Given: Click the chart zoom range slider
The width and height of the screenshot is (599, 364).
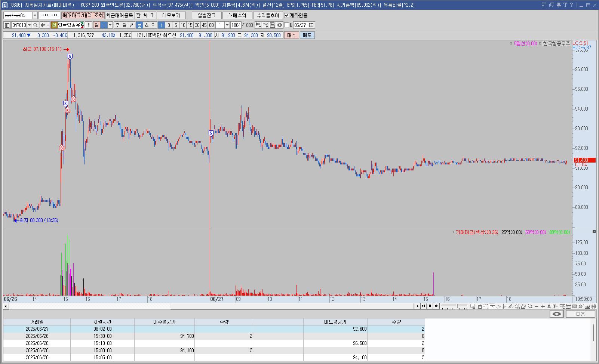Looking at the screenshot, I should [x=454, y=306].
